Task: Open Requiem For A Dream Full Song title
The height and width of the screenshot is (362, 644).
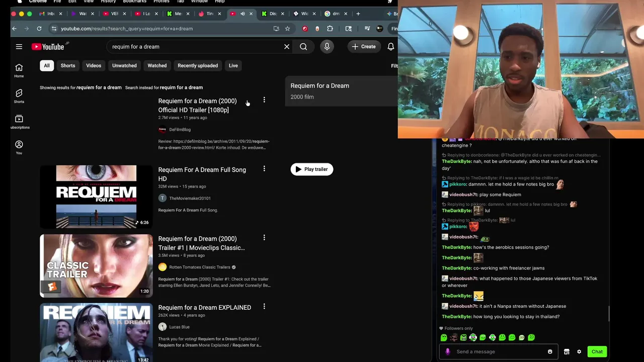Action: coord(202,174)
